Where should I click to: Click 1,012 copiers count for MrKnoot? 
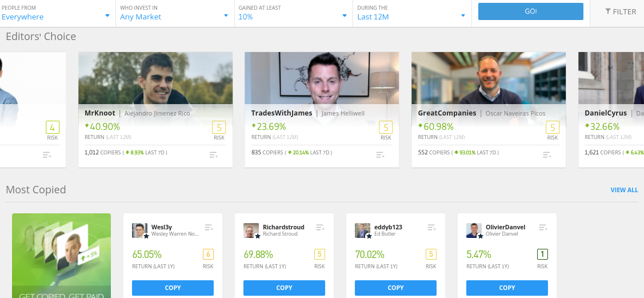[91, 153]
